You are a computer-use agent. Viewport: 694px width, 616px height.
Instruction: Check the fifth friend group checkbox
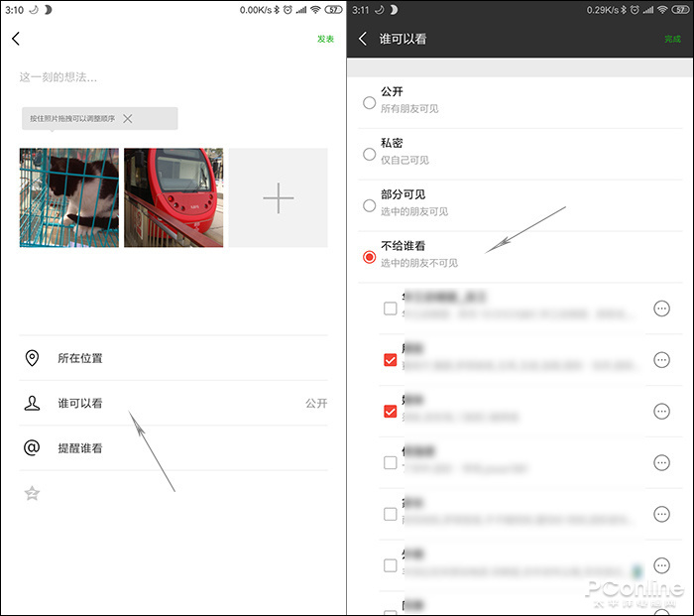pyautogui.click(x=390, y=514)
